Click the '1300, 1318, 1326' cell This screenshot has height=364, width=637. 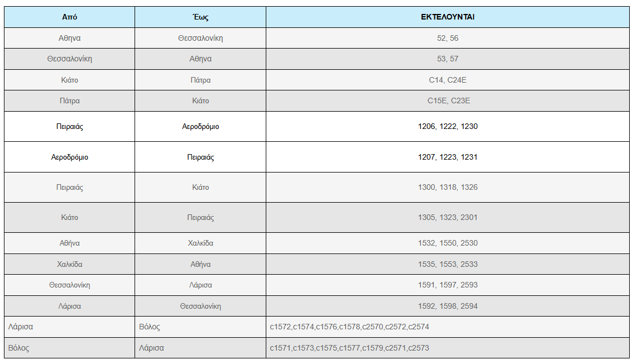coord(448,187)
